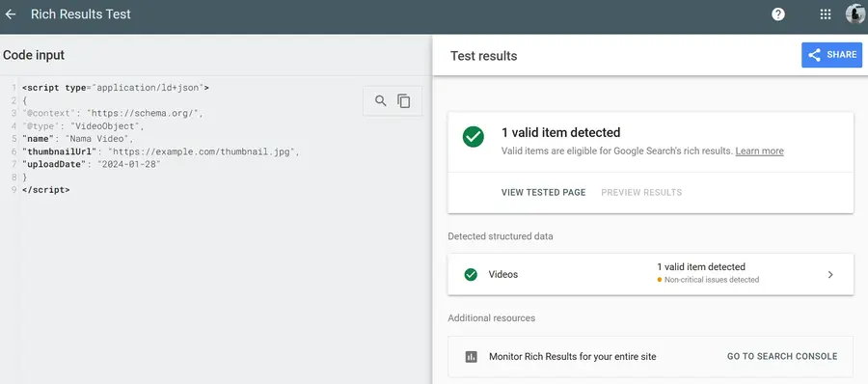Click the bar chart icon beside Monitor Rich Results
The width and height of the screenshot is (868, 384).
click(471, 357)
